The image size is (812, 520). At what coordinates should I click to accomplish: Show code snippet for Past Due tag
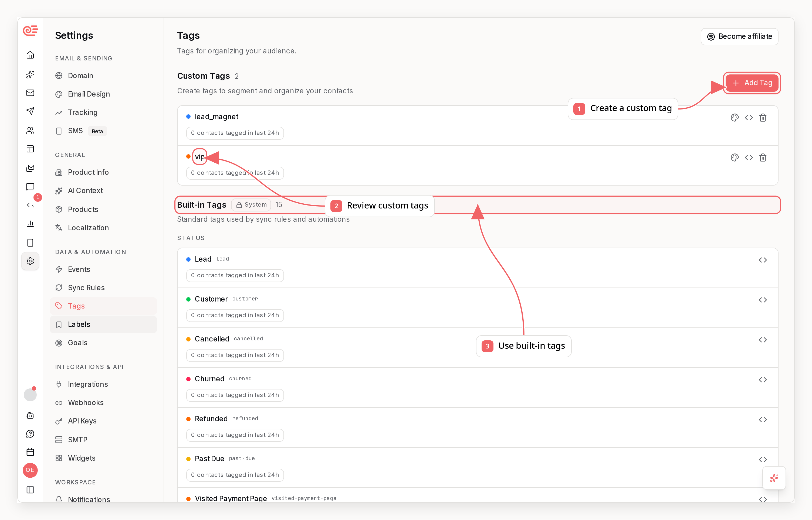(x=763, y=459)
